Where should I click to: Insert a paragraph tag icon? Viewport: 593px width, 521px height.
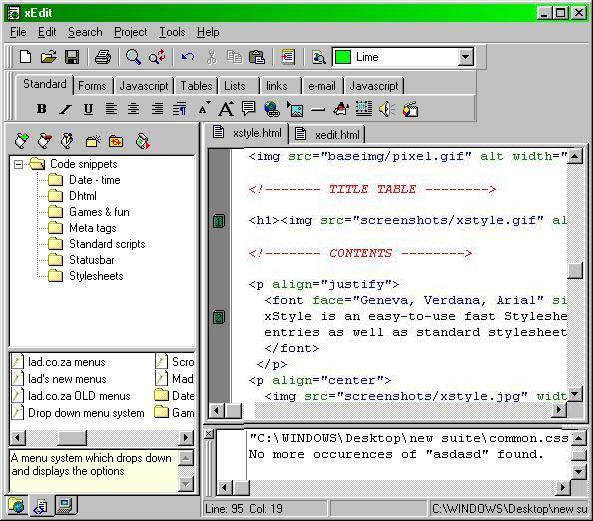pyautogui.click(x=180, y=109)
